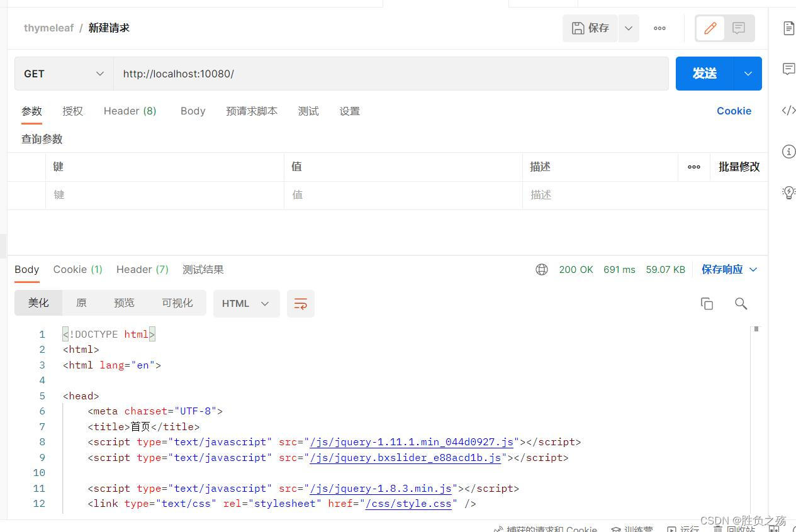Open the Cookie link on the right
The height and width of the screenshot is (532, 796).
pos(734,111)
